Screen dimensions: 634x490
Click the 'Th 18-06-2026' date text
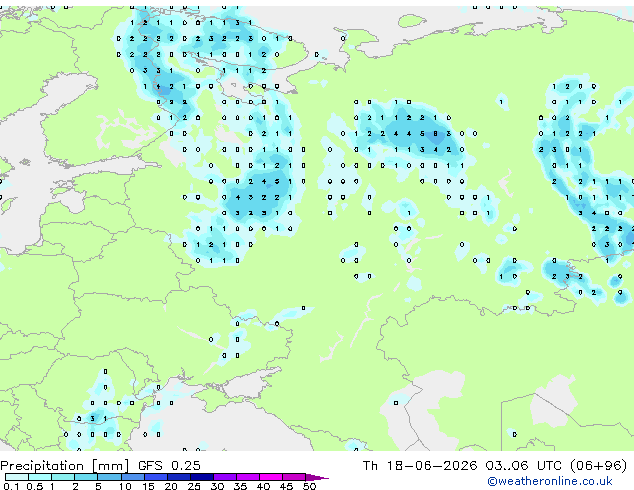coord(420,466)
